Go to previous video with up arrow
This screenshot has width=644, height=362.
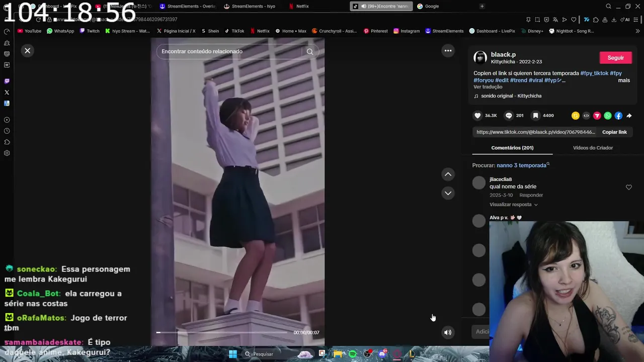tap(448, 174)
